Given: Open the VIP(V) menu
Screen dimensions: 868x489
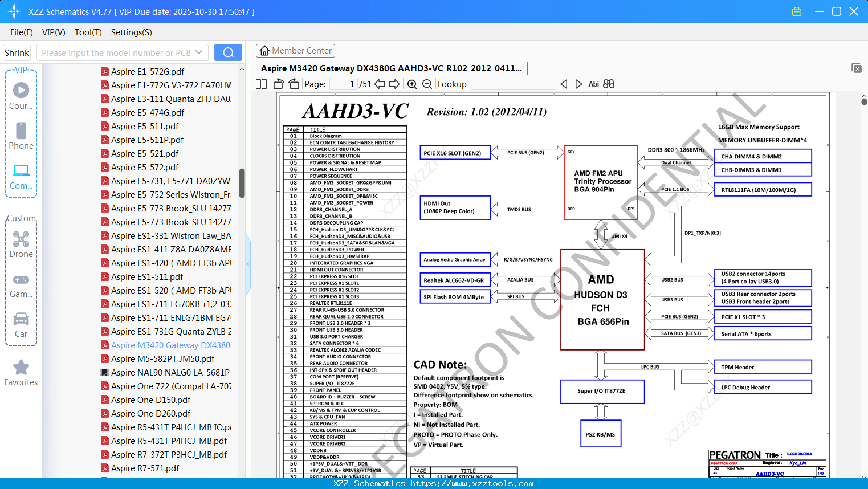Looking at the screenshot, I should click(54, 32).
